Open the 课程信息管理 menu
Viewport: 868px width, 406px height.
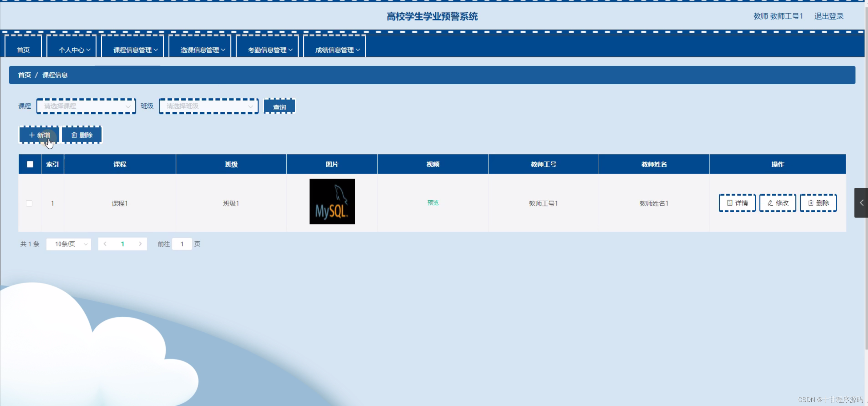click(135, 50)
